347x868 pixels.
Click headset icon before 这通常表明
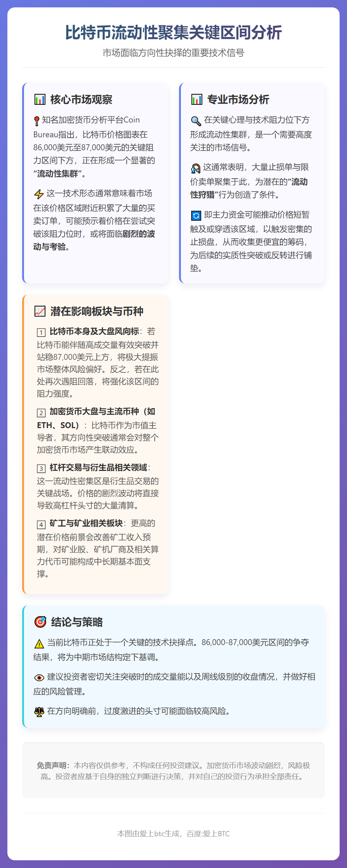pos(195,168)
